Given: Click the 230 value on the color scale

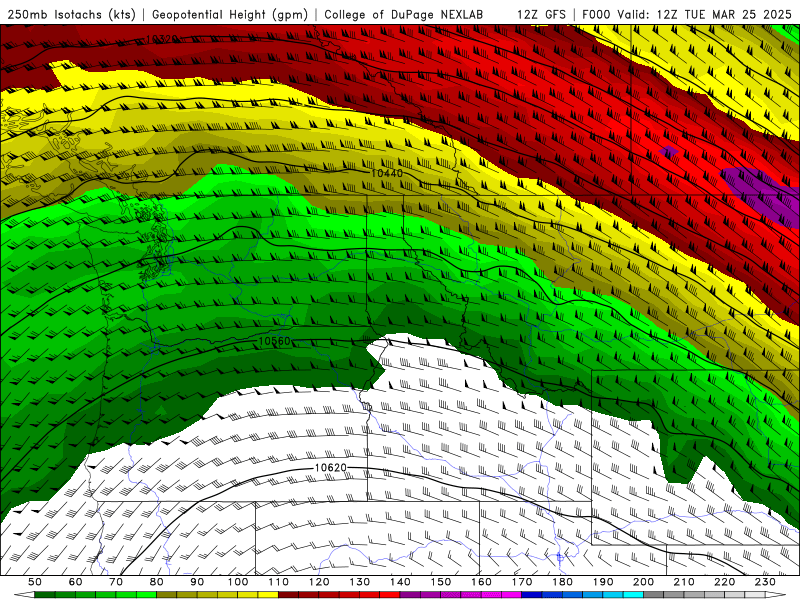Looking at the screenshot, I should click(765, 582).
